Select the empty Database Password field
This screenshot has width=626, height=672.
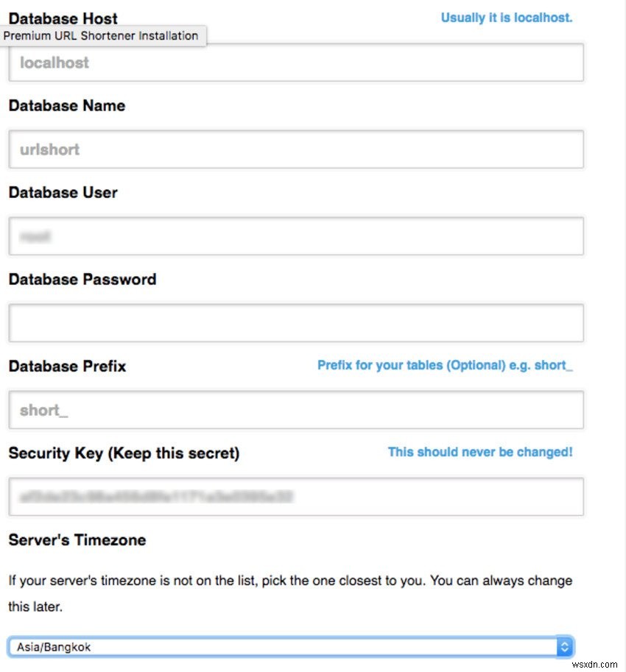coord(296,323)
